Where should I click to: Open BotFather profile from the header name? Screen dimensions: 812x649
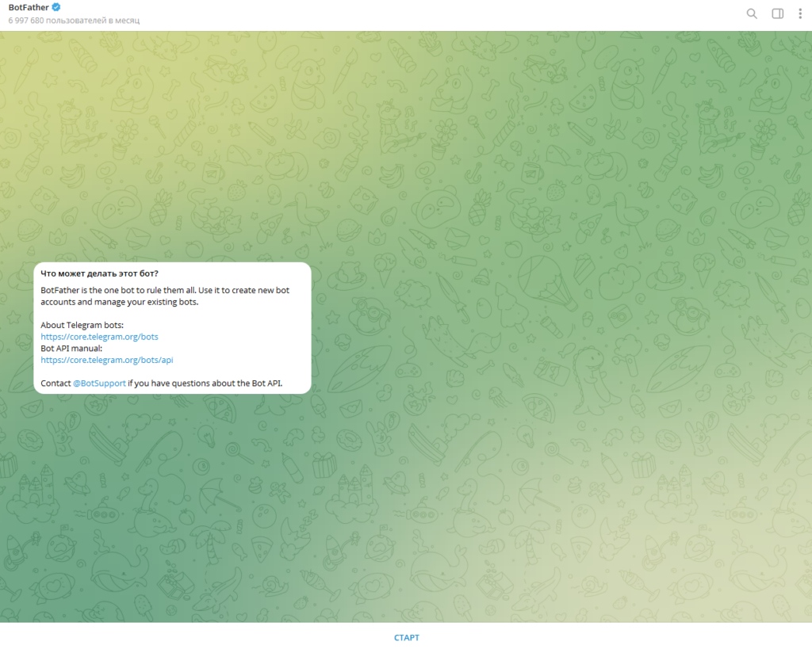(29, 7)
